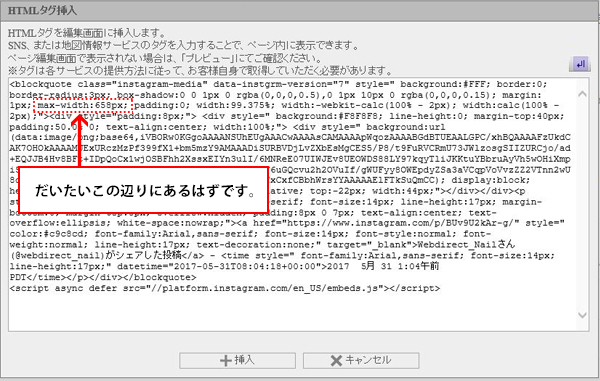
Task: Click the scroll up arrow of the textarea
Action: click(x=582, y=93)
